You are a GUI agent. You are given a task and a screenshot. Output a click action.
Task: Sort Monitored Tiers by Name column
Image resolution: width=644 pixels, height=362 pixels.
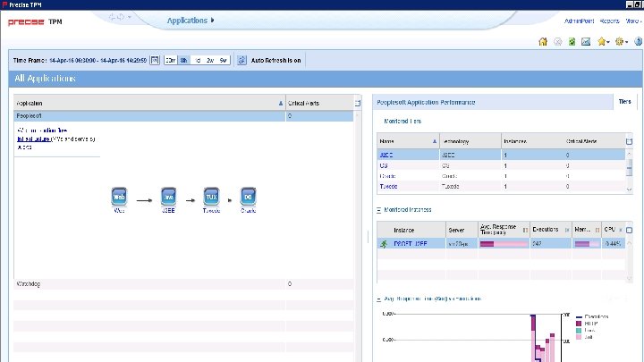408,141
